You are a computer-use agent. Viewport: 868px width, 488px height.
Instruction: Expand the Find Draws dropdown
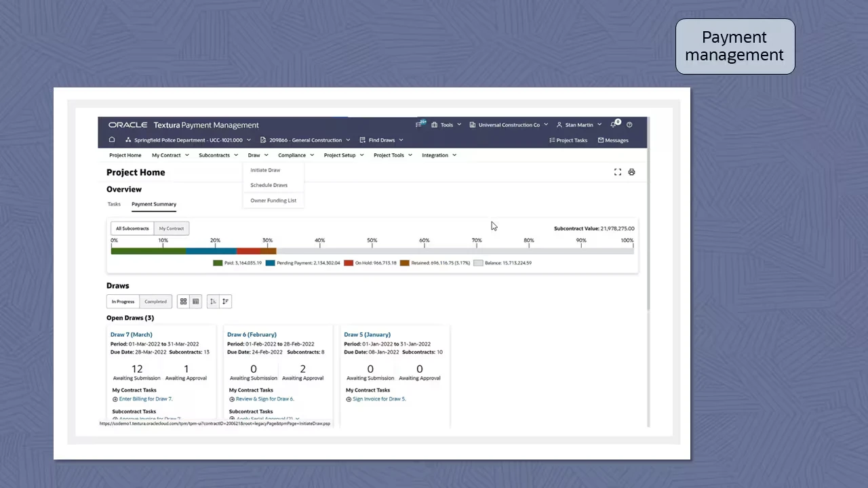click(x=382, y=140)
